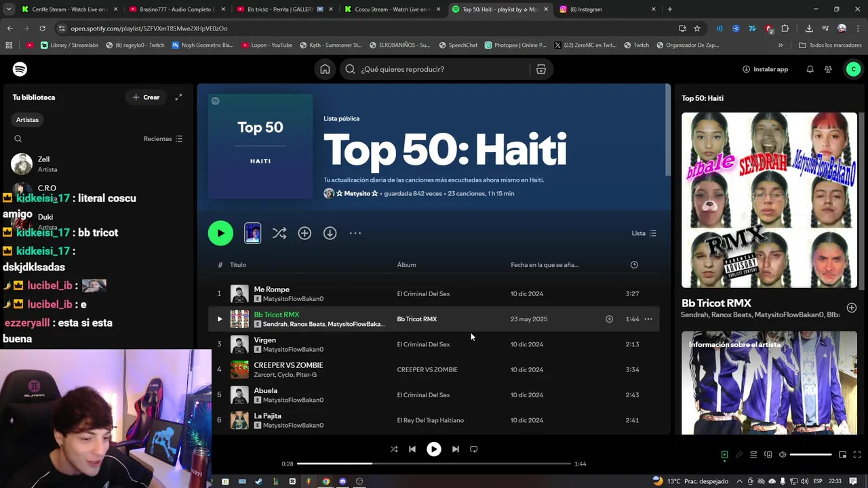This screenshot has height=488, width=868.
Task: Expand your library with the arrows icon
Action: 178,97
